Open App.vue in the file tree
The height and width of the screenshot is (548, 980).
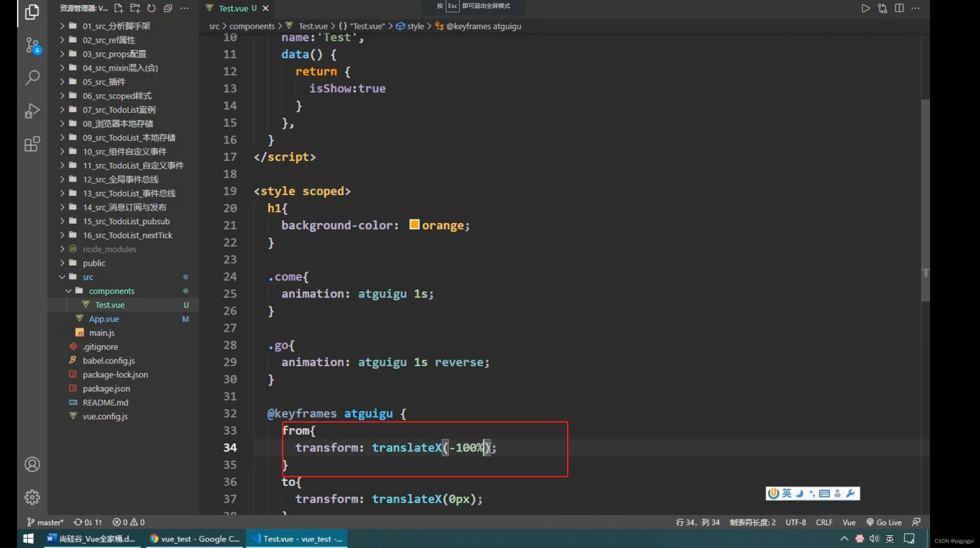pos(123,319)
